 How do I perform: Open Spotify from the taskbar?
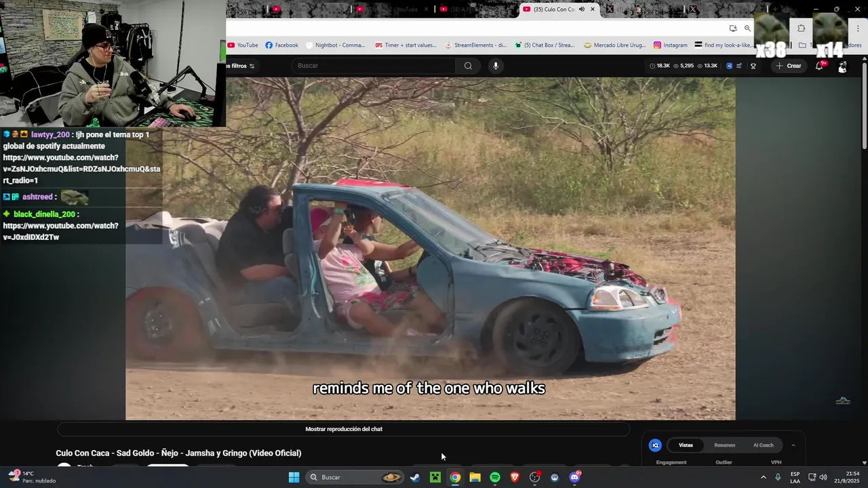[495, 477]
